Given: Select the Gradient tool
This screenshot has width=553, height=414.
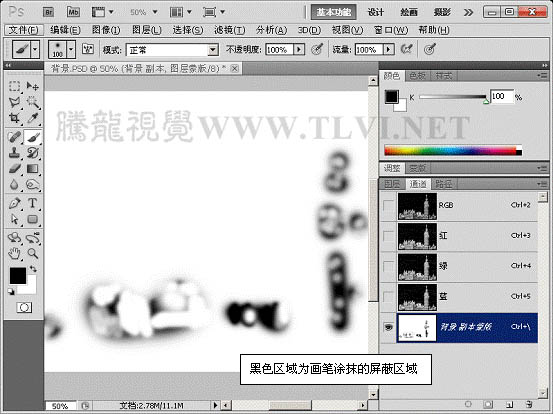Looking at the screenshot, I should [32, 169].
